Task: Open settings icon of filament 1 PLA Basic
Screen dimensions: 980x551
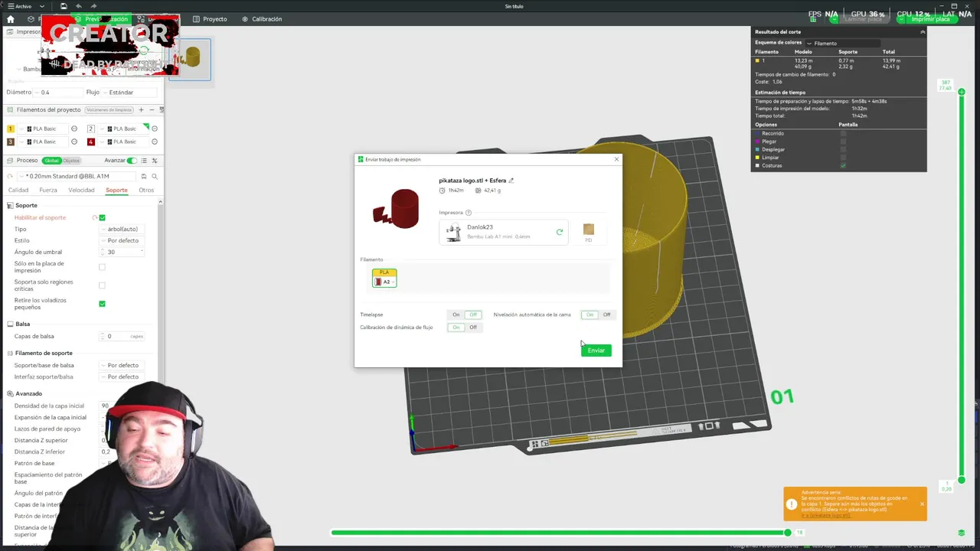Action: tap(74, 129)
